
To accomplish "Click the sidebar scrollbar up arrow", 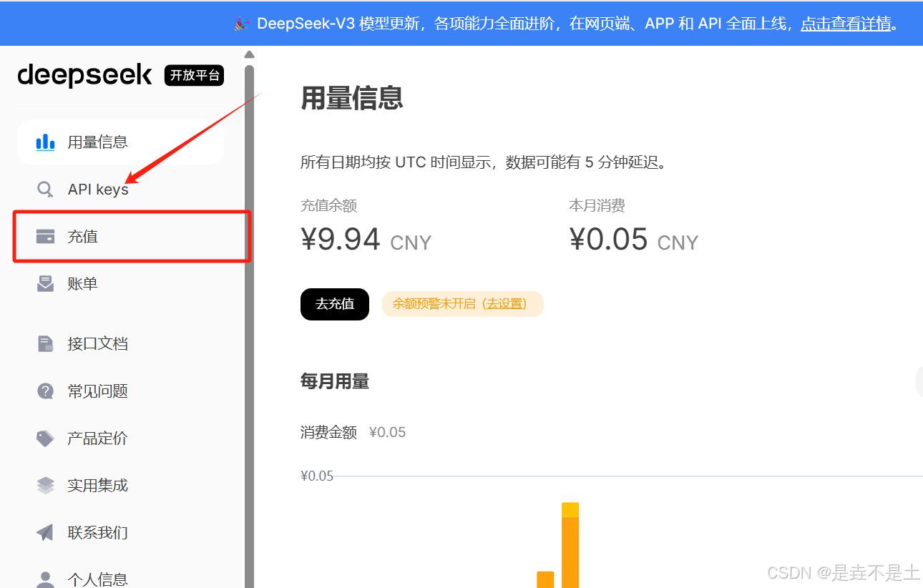I will click(249, 54).
